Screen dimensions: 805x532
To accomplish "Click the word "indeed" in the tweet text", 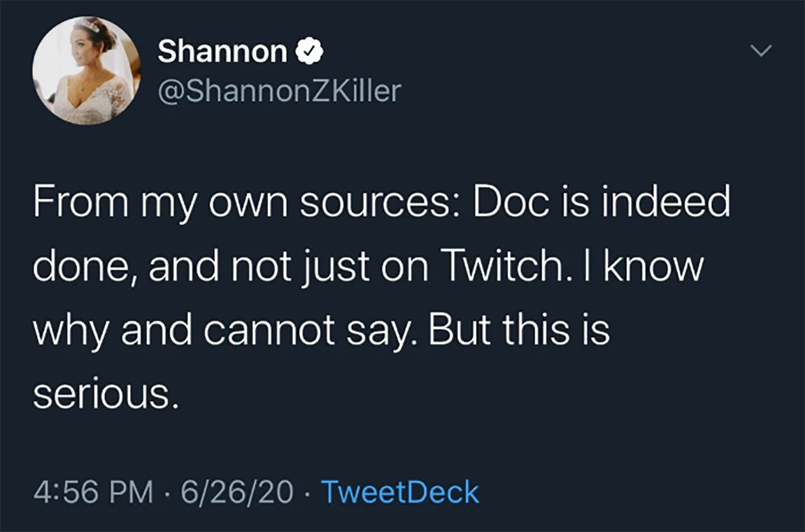I will coord(666,202).
